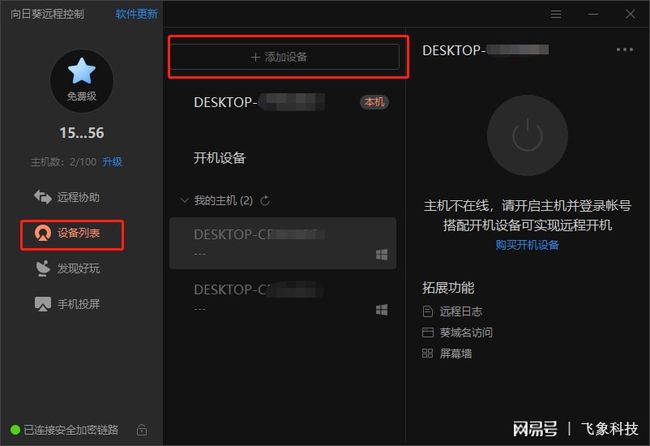Viewport: 650px width, 446px height.
Task: Click the refresh icon beside 我的主机
Action: coord(265,201)
